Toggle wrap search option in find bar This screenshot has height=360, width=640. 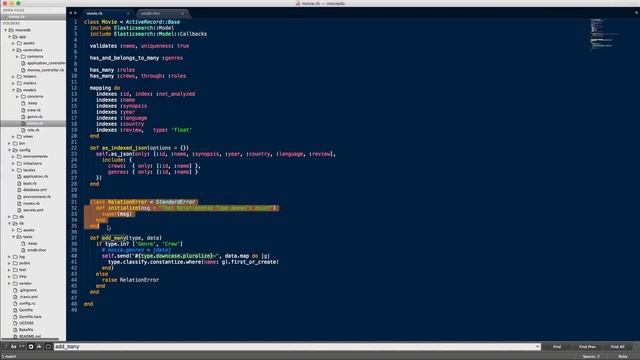coord(31,347)
